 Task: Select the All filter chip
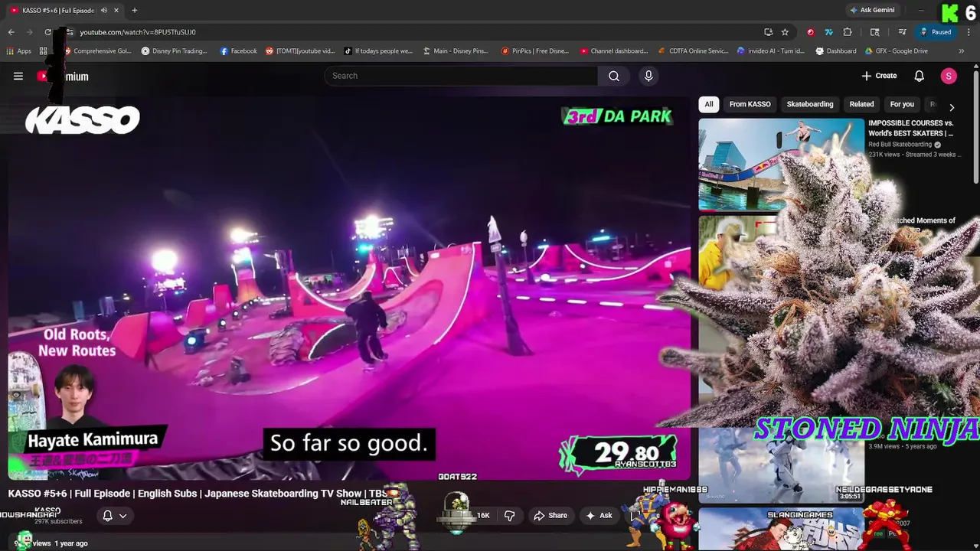(709, 104)
